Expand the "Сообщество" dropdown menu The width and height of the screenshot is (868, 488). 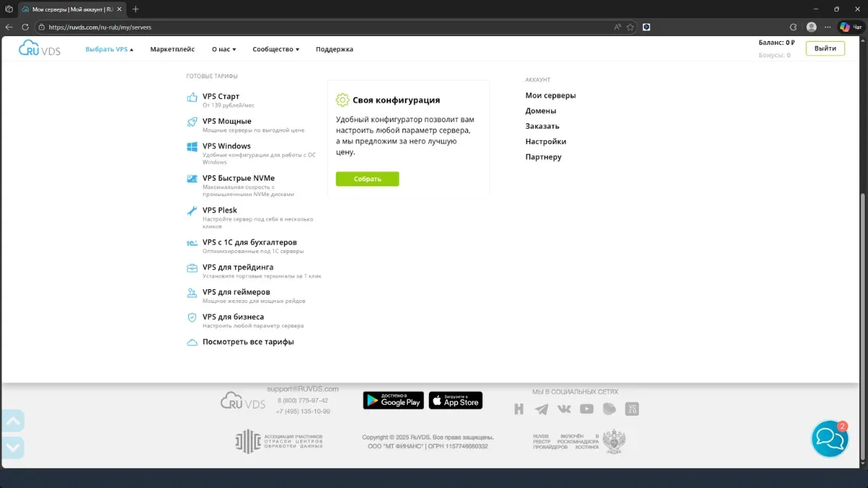[276, 49]
